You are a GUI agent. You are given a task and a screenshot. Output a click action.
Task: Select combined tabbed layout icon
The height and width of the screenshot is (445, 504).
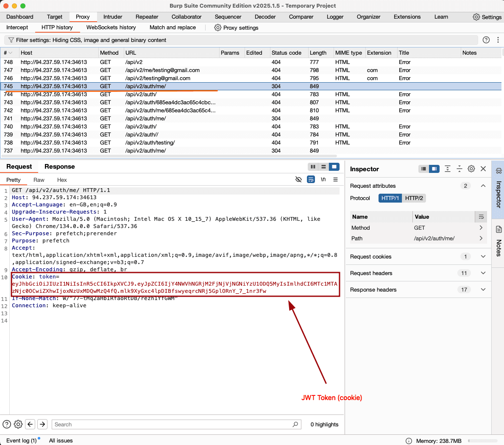pos(334,167)
